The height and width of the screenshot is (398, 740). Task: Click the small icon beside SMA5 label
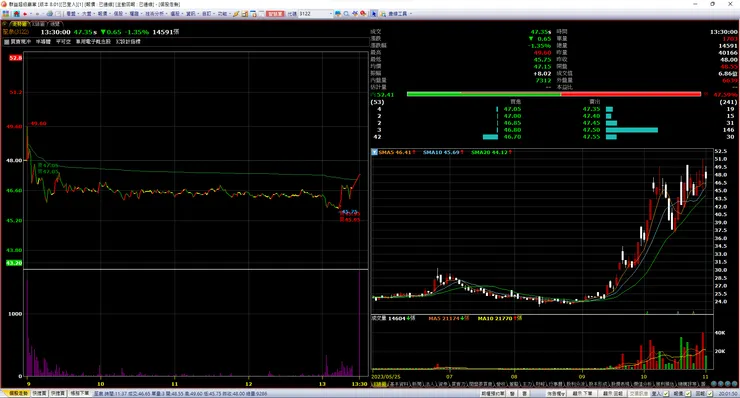(x=374, y=152)
